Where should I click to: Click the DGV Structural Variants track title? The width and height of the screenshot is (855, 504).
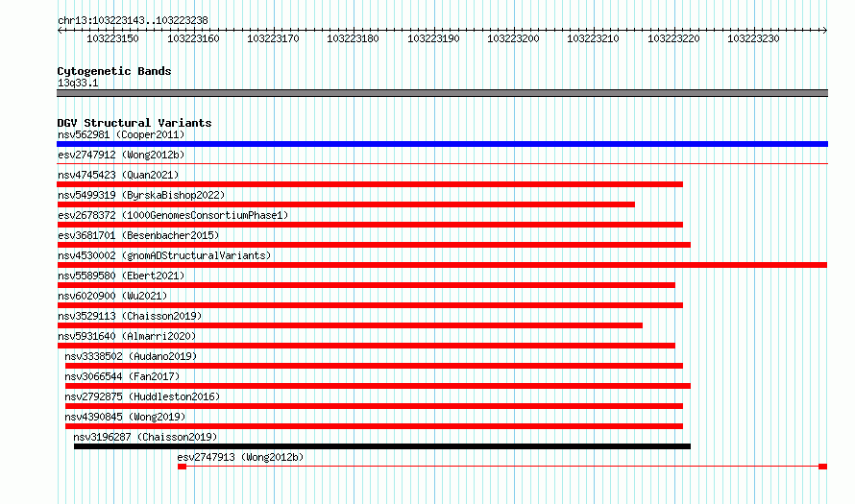pos(134,123)
